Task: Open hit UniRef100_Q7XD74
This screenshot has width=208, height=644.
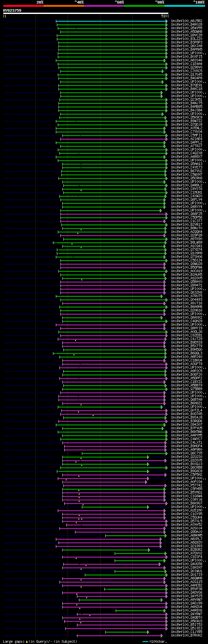Action: coord(187,249)
